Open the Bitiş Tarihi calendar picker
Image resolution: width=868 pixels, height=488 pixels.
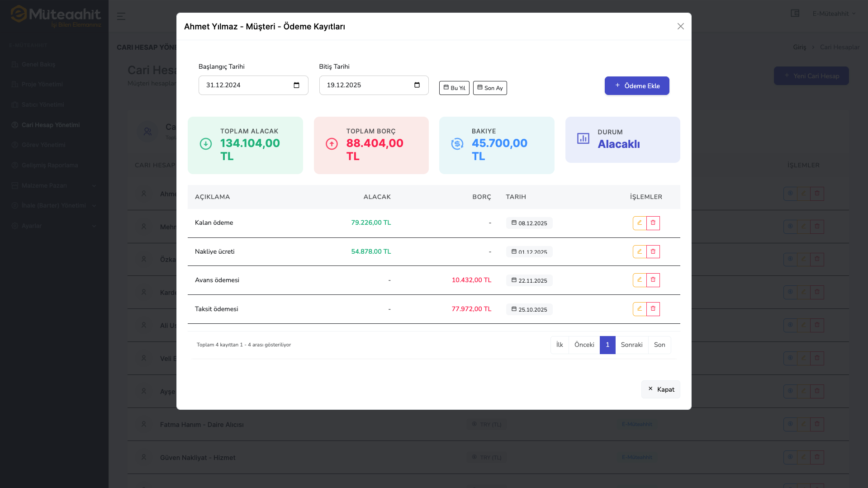pos(417,85)
